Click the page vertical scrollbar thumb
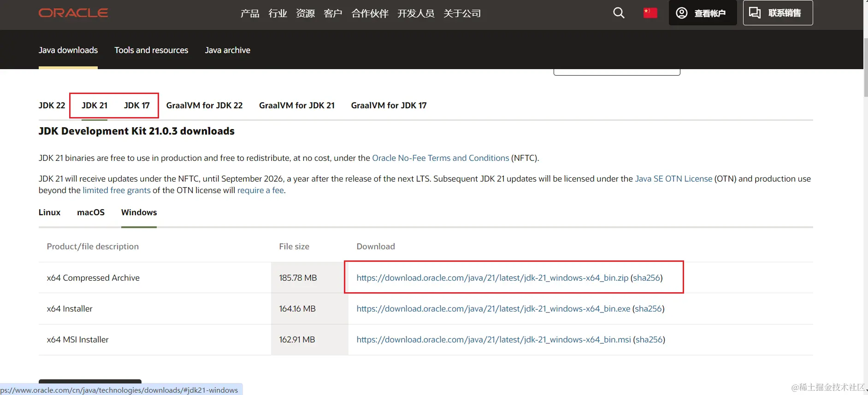Viewport: 868px width, 395px height. point(866,67)
